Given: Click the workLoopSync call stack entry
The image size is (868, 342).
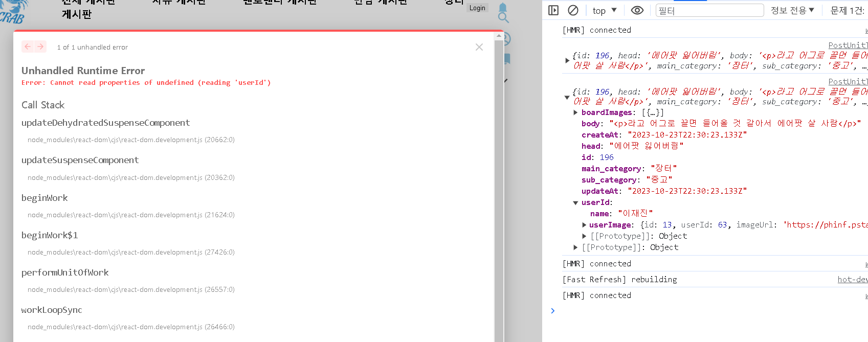Looking at the screenshot, I should (52, 310).
